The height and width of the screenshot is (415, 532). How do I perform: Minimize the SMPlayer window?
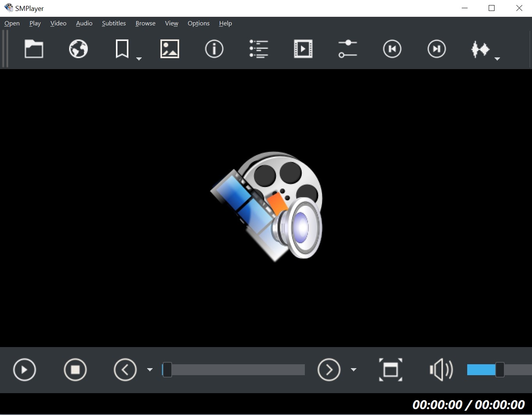(464, 8)
